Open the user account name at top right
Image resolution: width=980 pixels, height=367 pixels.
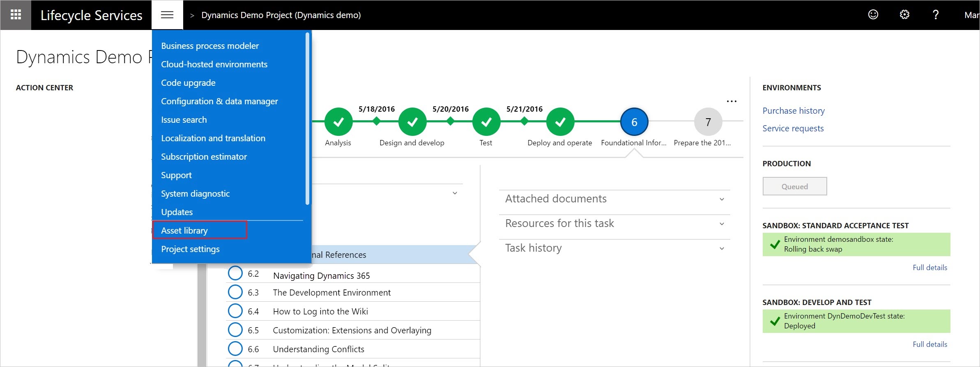pyautogui.click(x=972, y=15)
